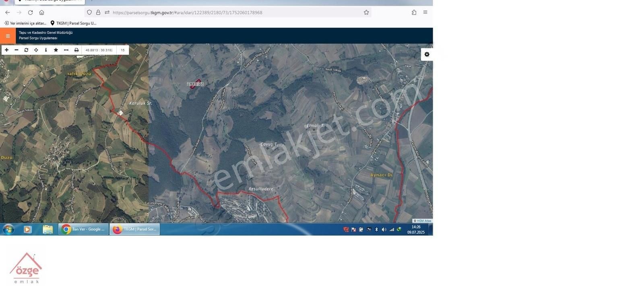
Task: Reload the page in Firefox
Action: pos(30,12)
